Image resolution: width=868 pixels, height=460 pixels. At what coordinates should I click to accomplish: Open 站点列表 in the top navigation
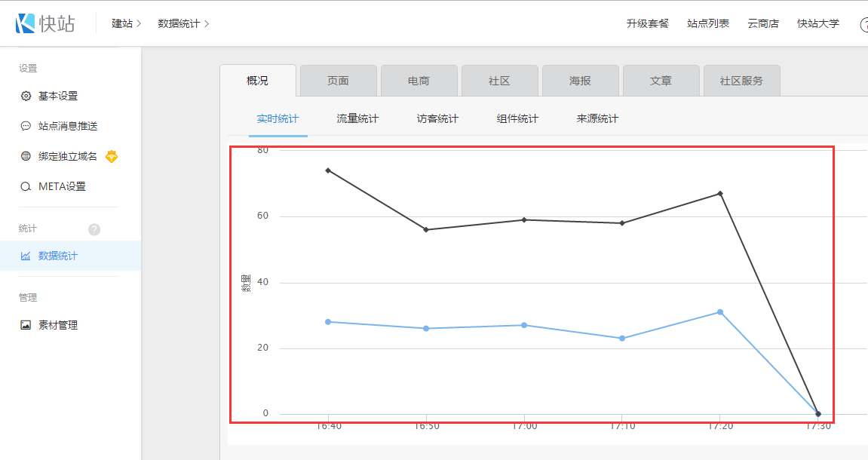(x=707, y=23)
